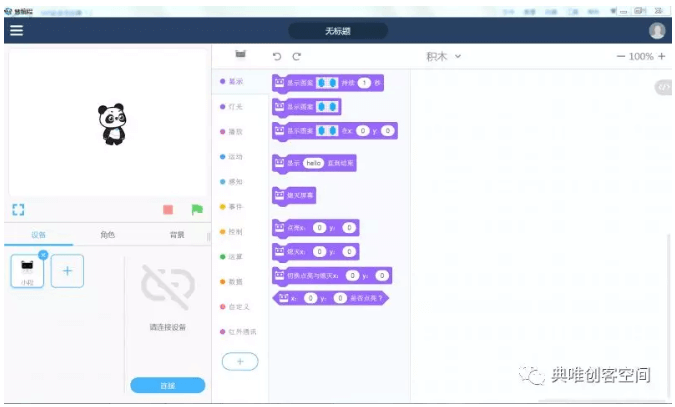The height and width of the screenshot is (407, 675).
Task: Switch to the 角色 tab
Action: tap(108, 235)
